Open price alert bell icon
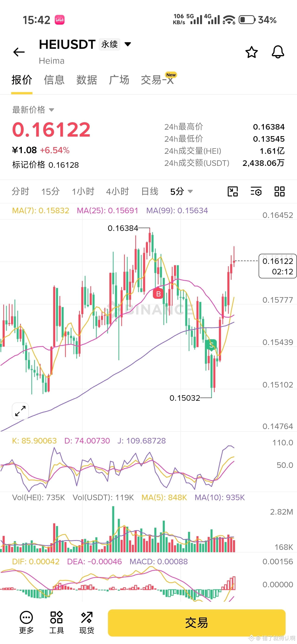Screen dimensions: 297x644 tap(278, 52)
